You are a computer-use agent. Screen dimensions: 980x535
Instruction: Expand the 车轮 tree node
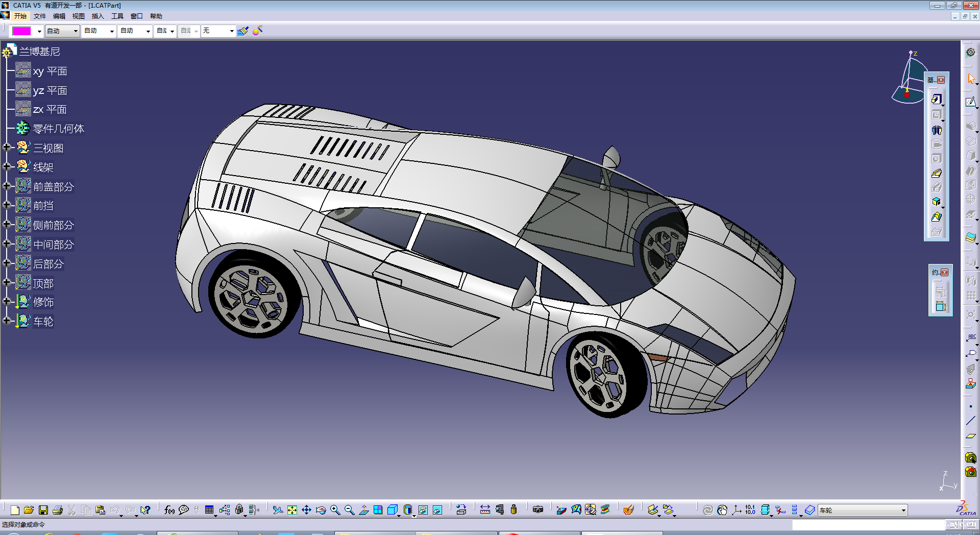click(x=7, y=321)
